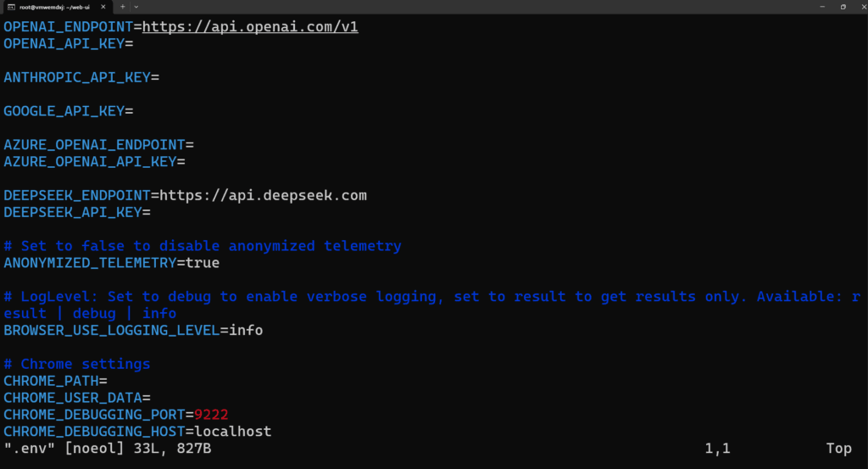
Task: Place cursor after CHROME_PATH=
Action: [110, 381]
